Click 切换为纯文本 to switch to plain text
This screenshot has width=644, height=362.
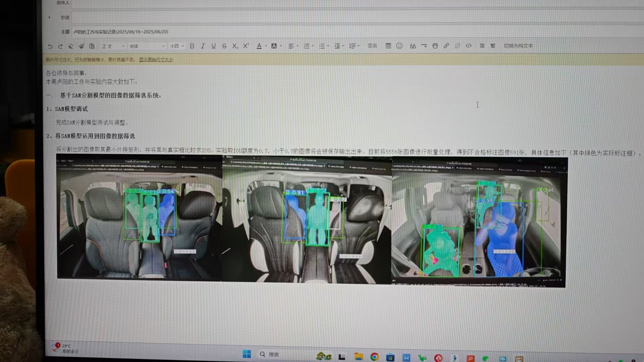pyautogui.click(x=518, y=46)
